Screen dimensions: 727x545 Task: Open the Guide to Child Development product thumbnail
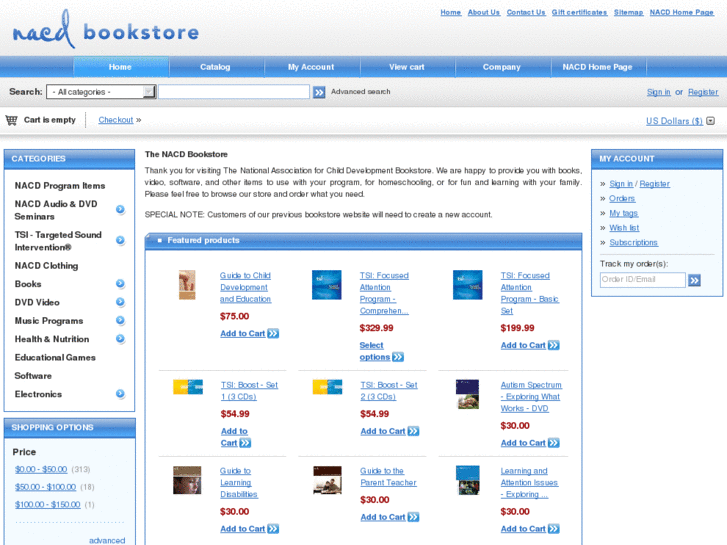187,285
